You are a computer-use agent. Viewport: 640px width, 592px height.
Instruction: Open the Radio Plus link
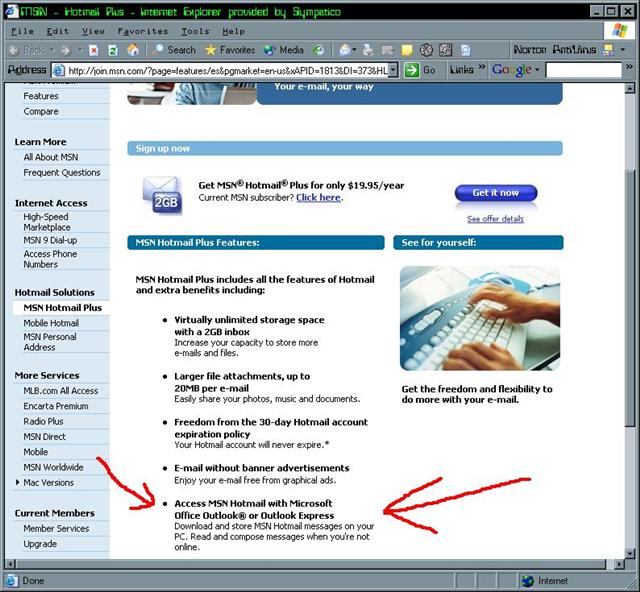click(x=43, y=421)
